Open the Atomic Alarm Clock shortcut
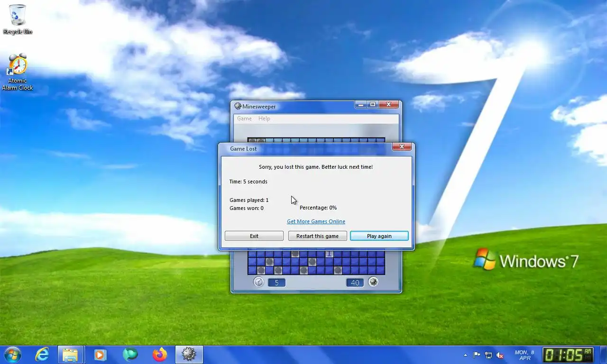This screenshot has height=364, width=607. (18, 72)
